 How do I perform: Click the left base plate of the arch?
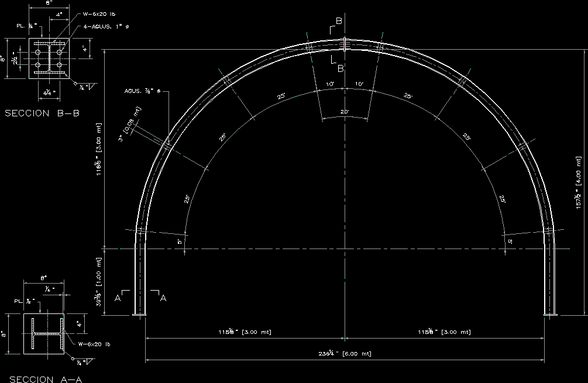tap(139, 316)
